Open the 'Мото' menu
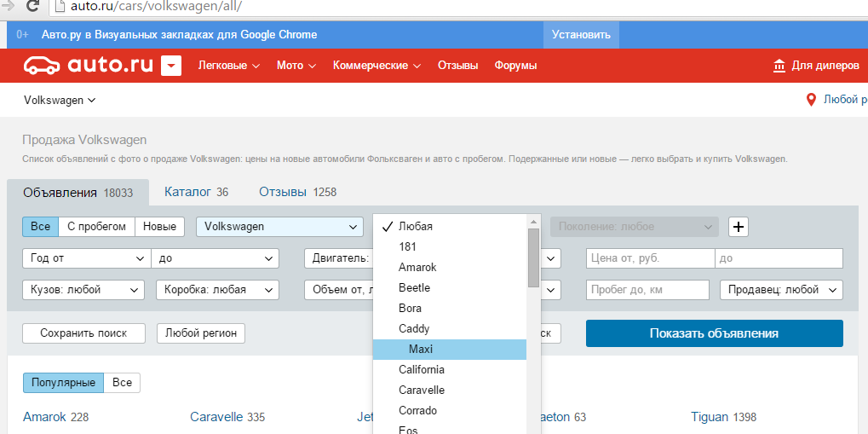868x434 pixels. point(296,66)
